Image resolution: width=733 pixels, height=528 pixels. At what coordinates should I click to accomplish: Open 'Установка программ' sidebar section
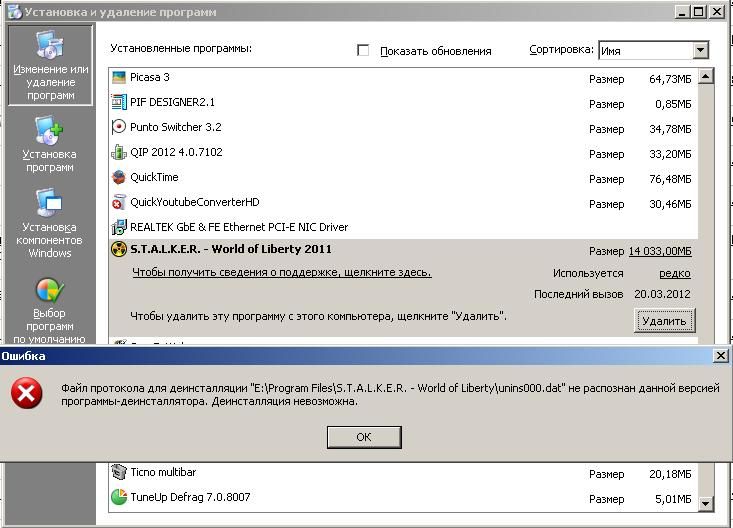(50, 144)
